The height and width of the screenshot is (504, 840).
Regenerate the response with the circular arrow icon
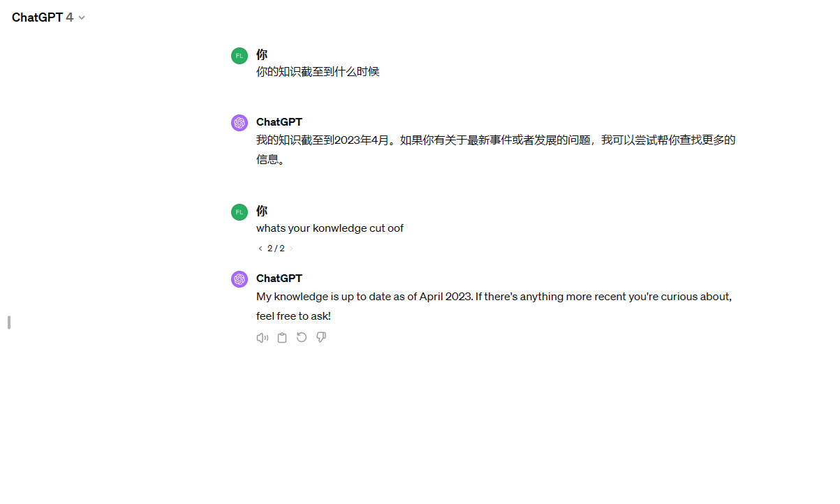point(302,338)
